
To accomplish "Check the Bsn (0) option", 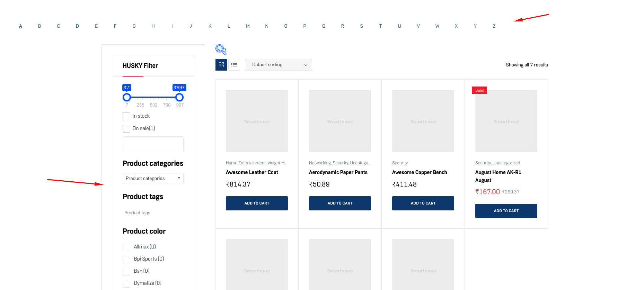I will (x=126, y=271).
